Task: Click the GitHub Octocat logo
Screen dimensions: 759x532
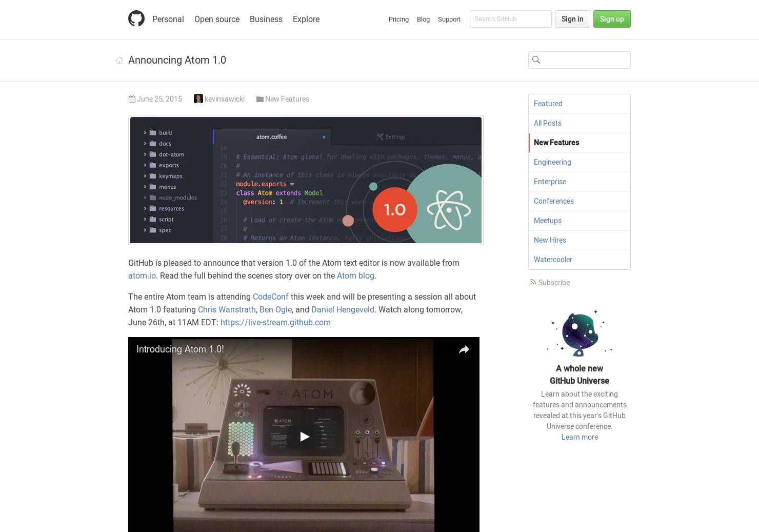Action: coord(136,18)
